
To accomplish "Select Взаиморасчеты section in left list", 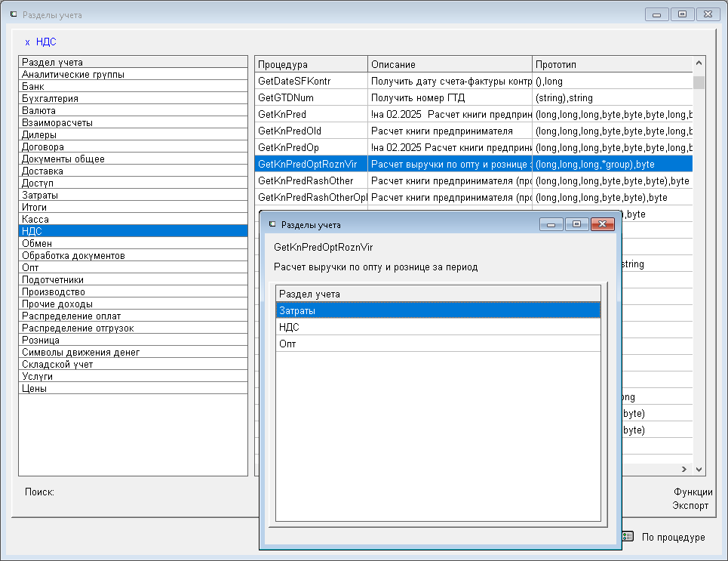I will tap(57, 122).
